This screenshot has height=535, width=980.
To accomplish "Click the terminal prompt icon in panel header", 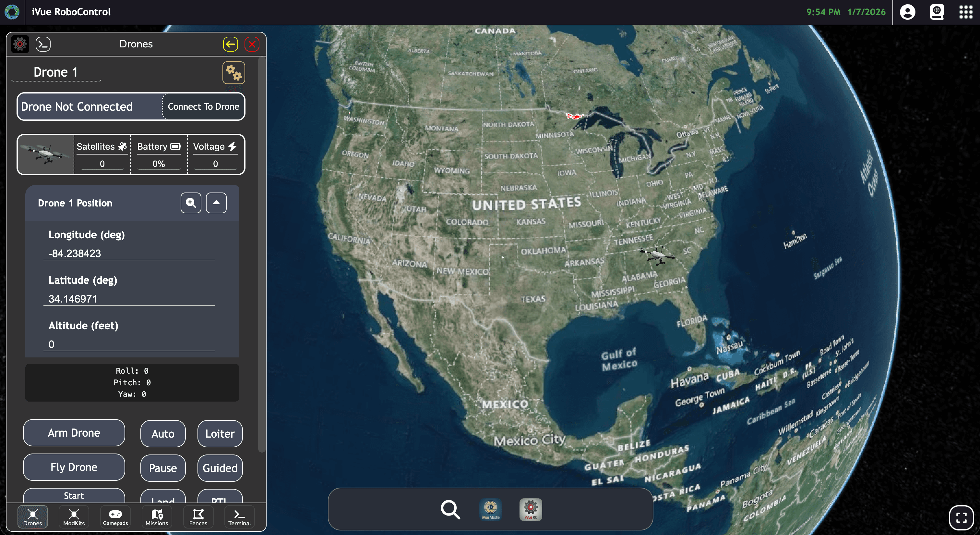I will coord(43,44).
